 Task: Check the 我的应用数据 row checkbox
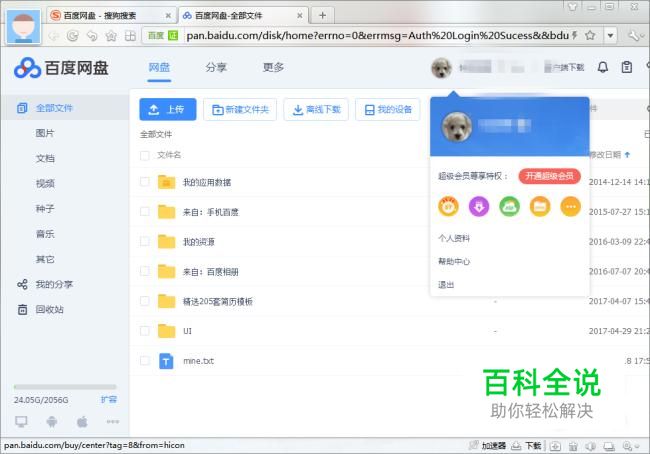coord(145,182)
